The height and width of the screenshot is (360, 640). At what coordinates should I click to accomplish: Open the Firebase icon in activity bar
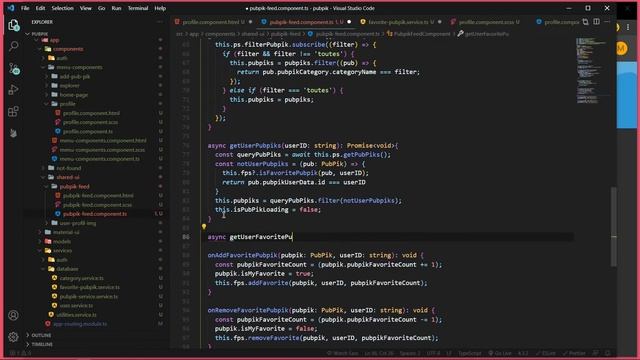pos(13,133)
